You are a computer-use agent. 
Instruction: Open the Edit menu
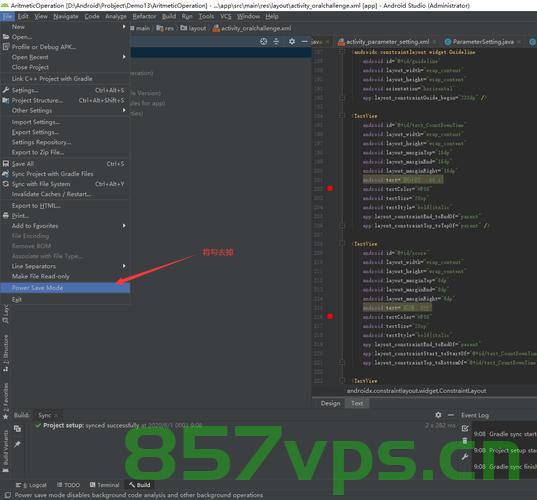[23, 16]
